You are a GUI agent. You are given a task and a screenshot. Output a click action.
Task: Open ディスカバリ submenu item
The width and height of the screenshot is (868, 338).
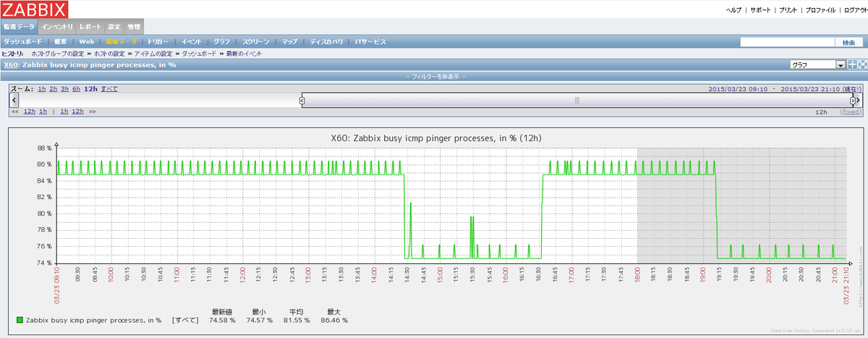tap(327, 42)
